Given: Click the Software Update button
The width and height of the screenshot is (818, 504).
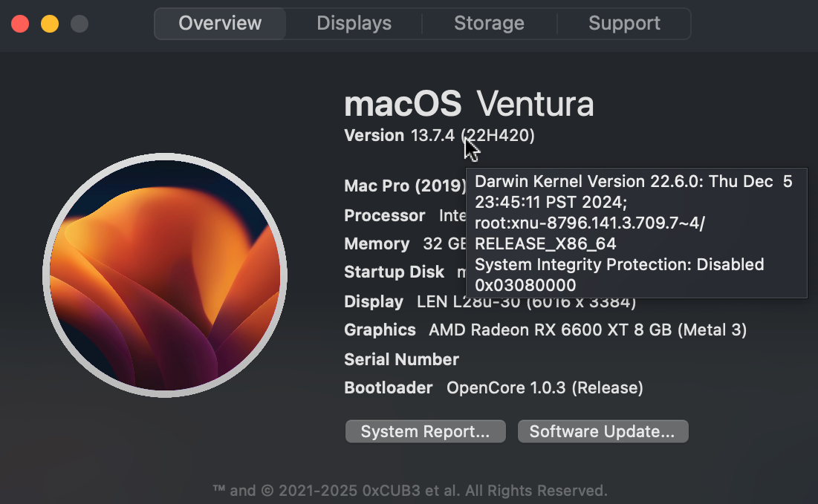Looking at the screenshot, I should click(x=603, y=431).
